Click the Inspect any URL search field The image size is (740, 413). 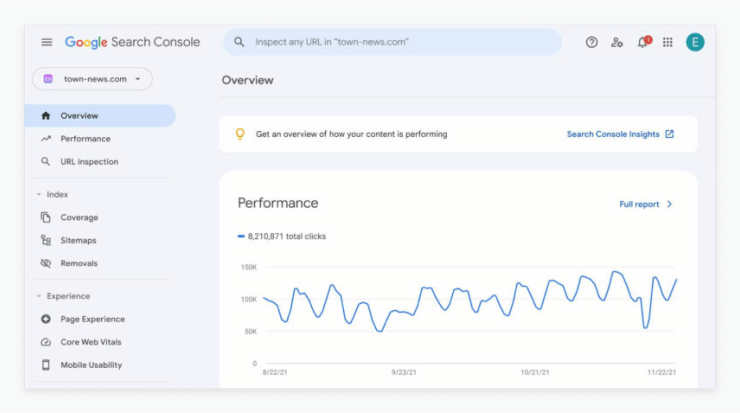coord(400,42)
